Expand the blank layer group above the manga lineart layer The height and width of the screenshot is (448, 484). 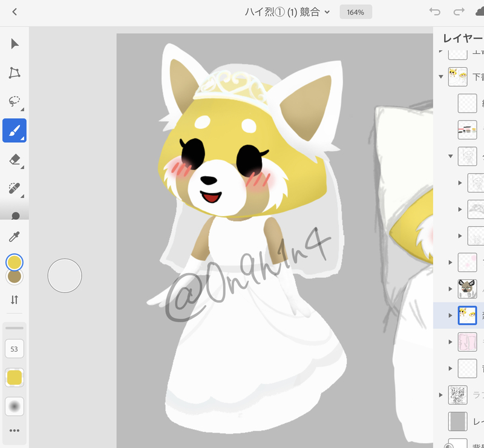pos(450,368)
